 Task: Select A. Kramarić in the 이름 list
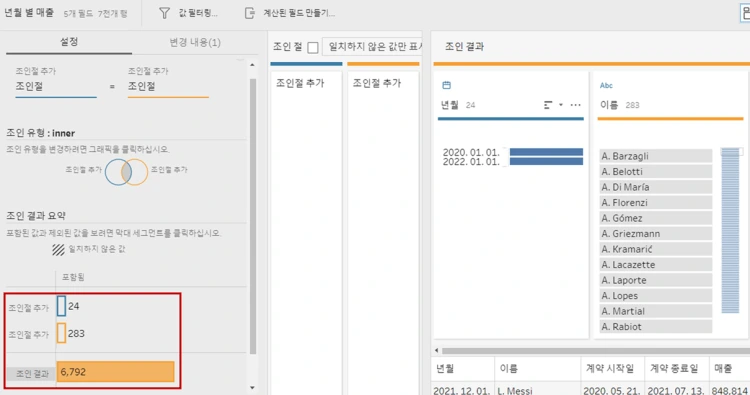(656, 249)
